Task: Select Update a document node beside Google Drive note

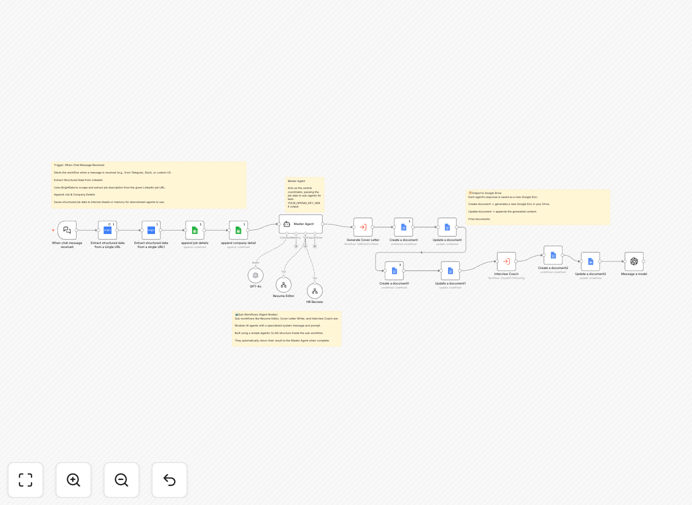Action: tap(447, 227)
